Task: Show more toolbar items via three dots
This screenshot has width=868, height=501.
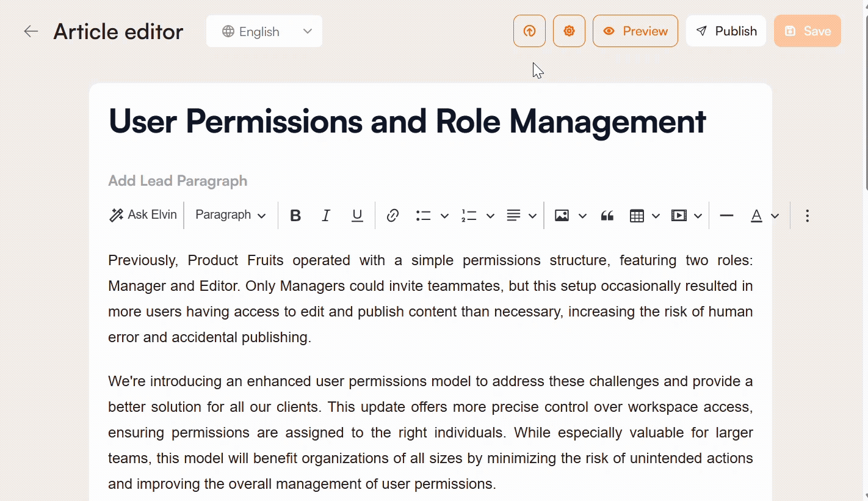Action: click(x=807, y=216)
